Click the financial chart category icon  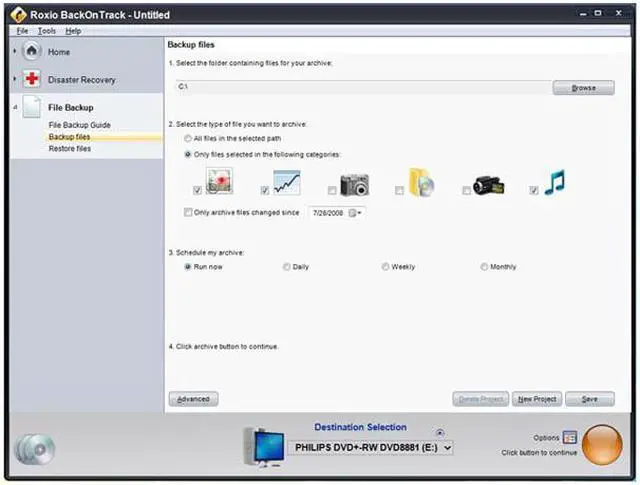coord(286,182)
